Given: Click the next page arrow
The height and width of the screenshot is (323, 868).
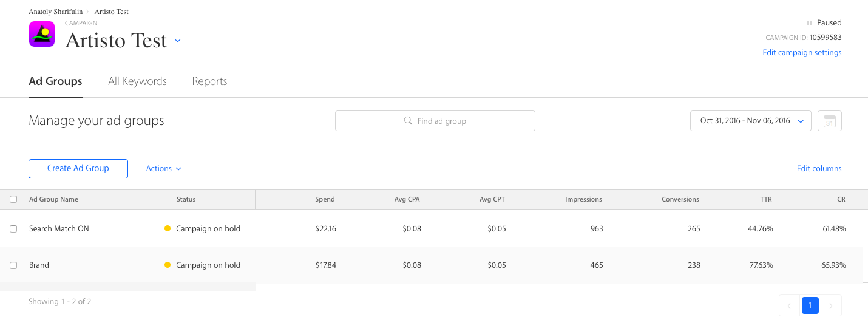Looking at the screenshot, I should (x=830, y=305).
